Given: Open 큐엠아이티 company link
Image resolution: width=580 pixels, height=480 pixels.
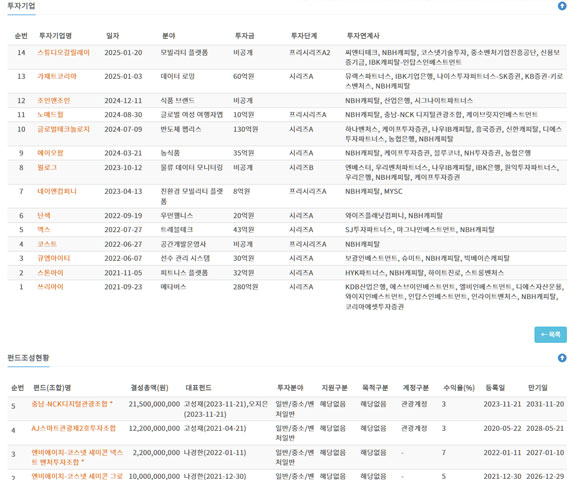Looking at the screenshot, I should (x=54, y=258).
